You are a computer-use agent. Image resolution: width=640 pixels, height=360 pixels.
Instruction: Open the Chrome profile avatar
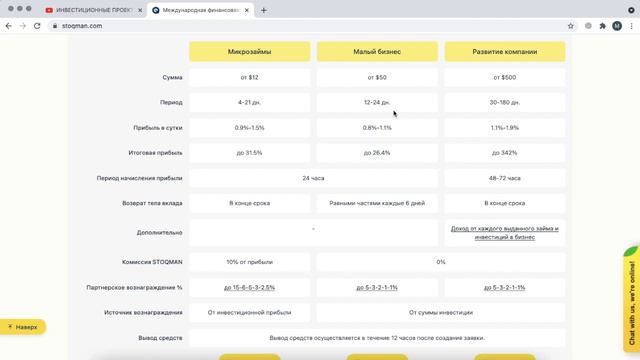(617, 26)
